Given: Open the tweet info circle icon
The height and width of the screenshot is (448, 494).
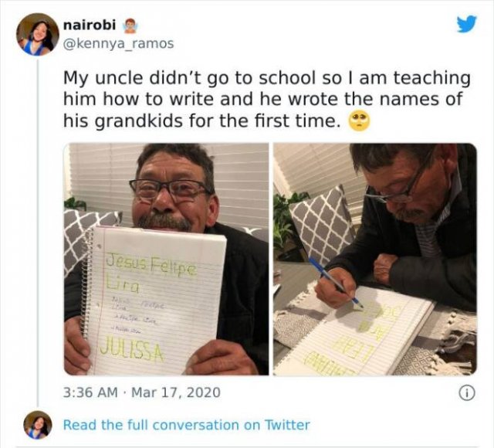Looking at the screenshot, I should [x=467, y=393].
